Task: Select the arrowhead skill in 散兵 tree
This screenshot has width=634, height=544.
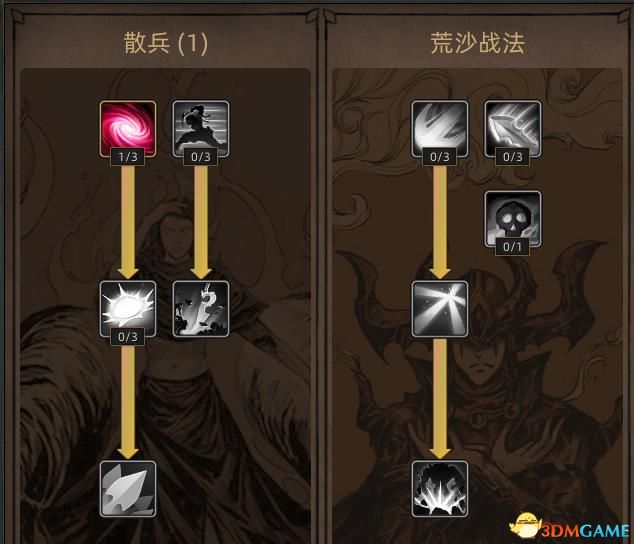Action: (x=128, y=489)
